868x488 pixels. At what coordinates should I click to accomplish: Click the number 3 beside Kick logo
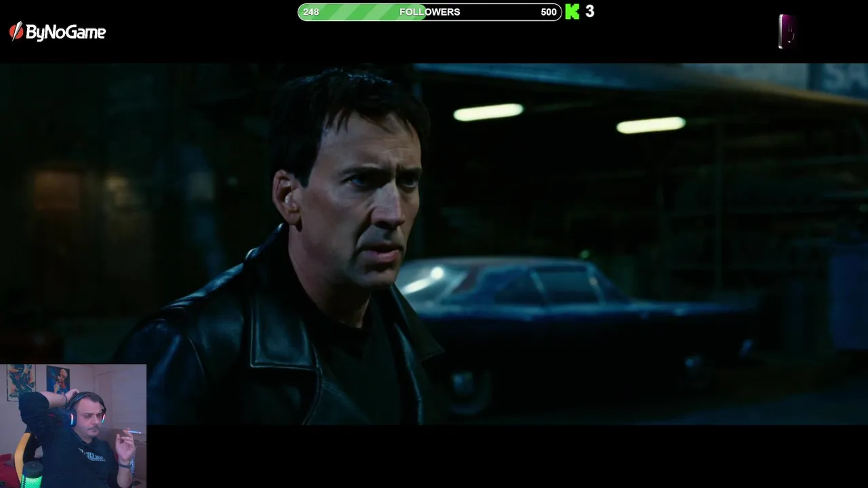point(590,12)
